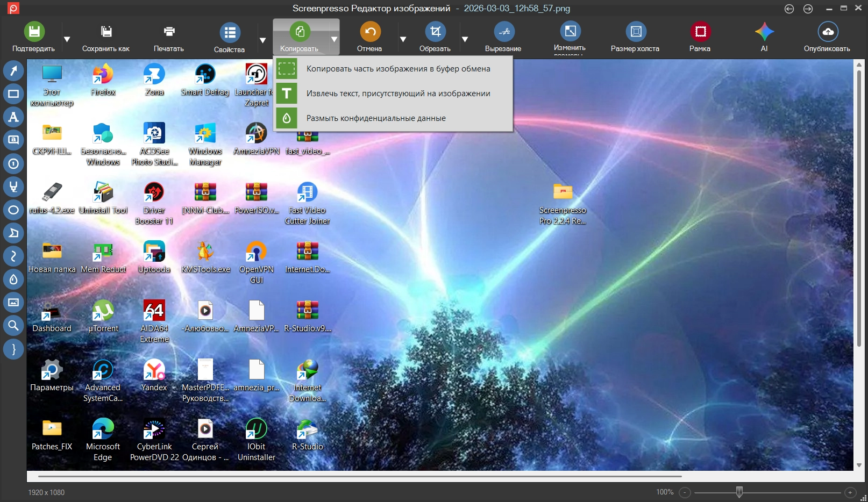Screen dimensions: 868x502
Task: Undo with the Отмена button
Action: [x=369, y=37]
